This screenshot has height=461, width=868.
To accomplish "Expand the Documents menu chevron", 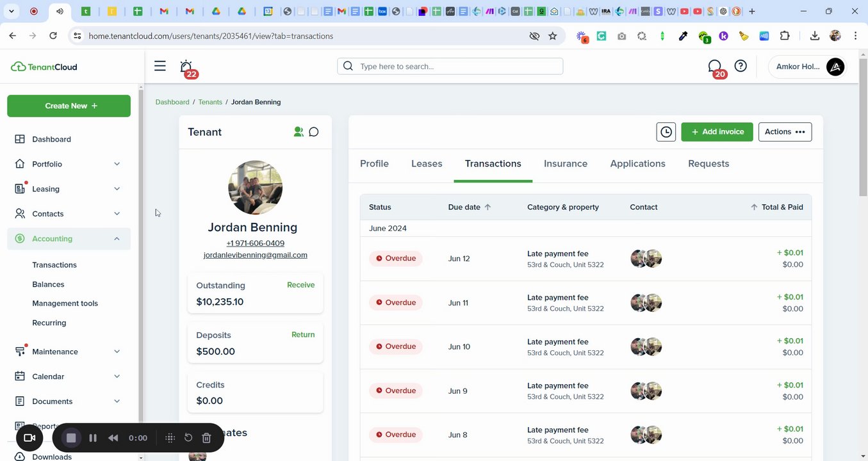I will [117, 401].
